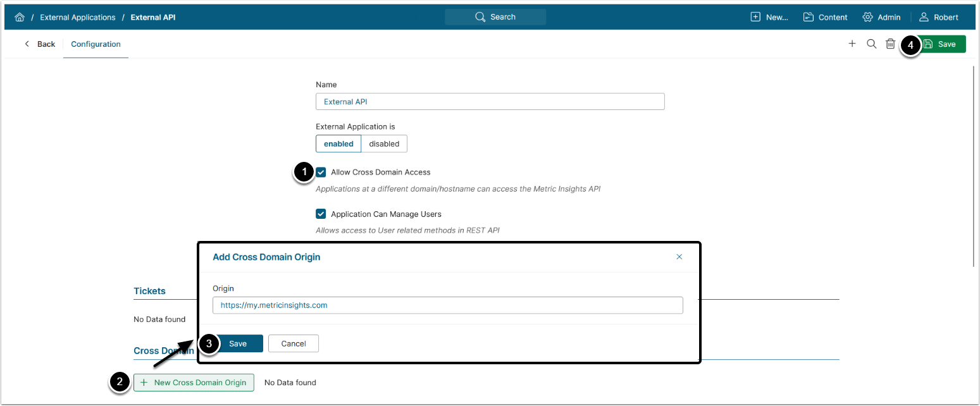Navigate to External Applications breadcrumb
This screenshot has height=406, width=980.
[78, 17]
